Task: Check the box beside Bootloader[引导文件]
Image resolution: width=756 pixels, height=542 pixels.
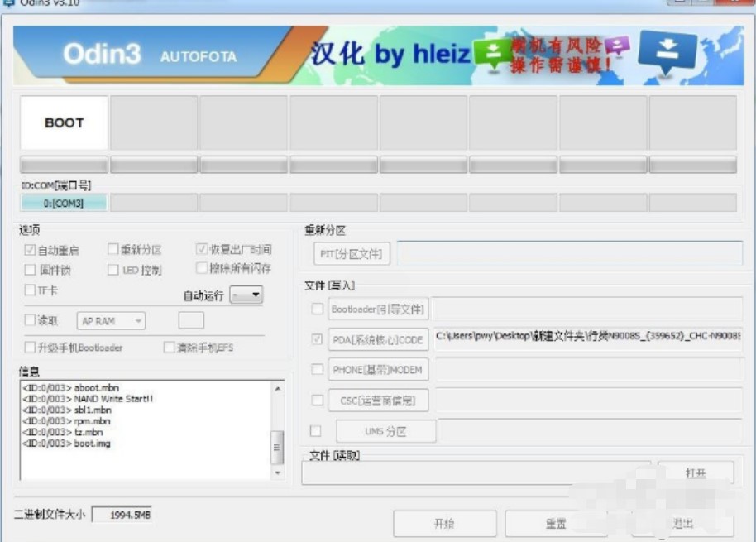Action: pyautogui.click(x=318, y=309)
